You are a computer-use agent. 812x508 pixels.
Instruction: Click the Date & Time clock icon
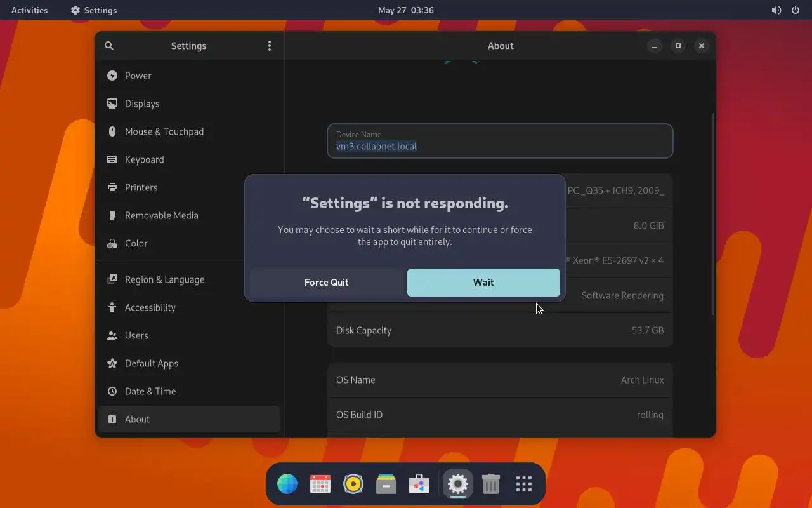pyautogui.click(x=112, y=391)
